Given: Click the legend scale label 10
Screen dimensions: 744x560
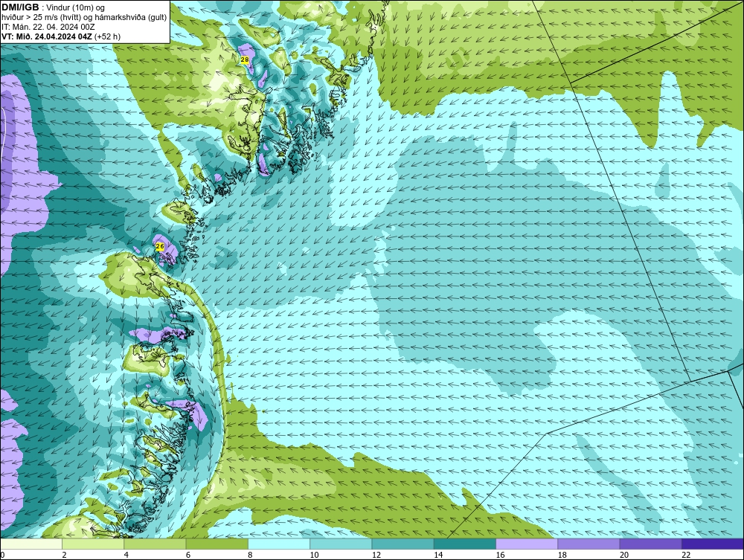Looking at the screenshot, I should coord(314,556).
